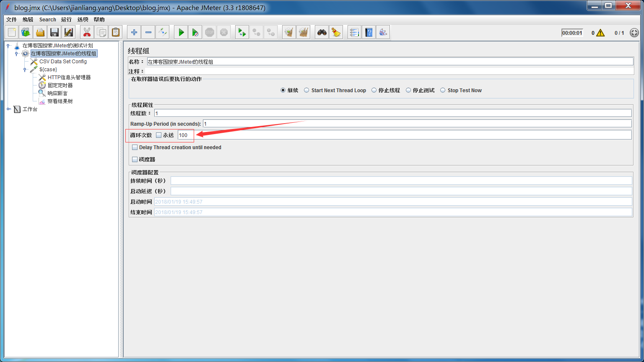
Task: Click the 持续时间 duration field
Action: tap(401, 181)
